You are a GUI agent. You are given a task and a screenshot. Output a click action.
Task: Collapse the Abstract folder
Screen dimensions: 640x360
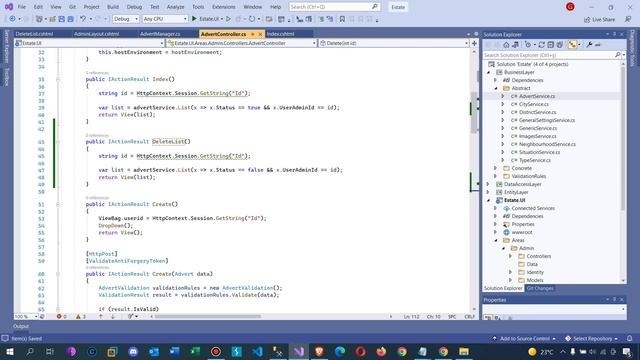point(496,88)
